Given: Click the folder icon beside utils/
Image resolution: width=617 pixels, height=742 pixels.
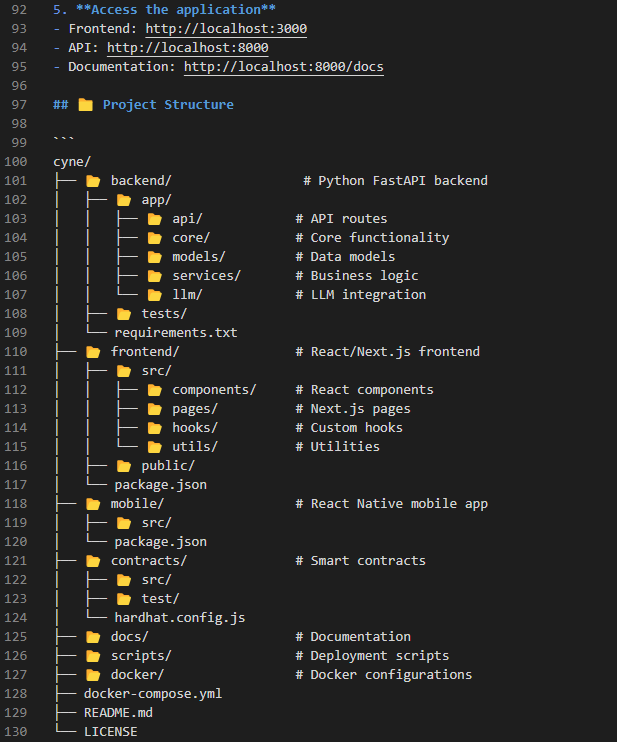Looking at the screenshot, I should (x=155, y=447).
